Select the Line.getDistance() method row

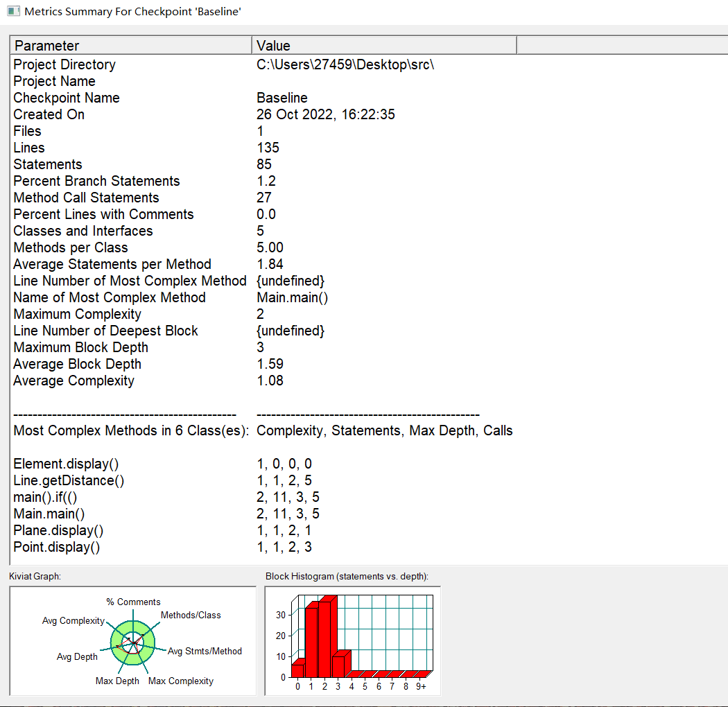pyautogui.click(x=69, y=480)
